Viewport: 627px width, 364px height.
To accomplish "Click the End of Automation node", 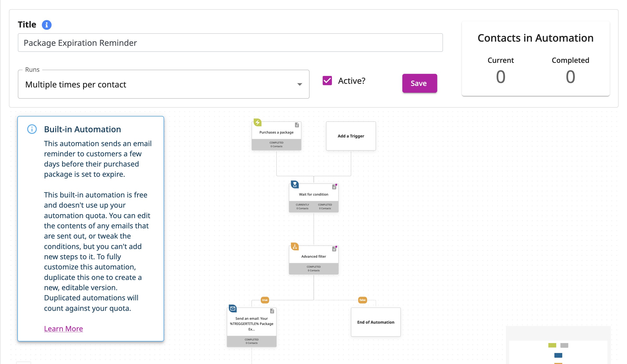I will pyautogui.click(x=375, y=322).
